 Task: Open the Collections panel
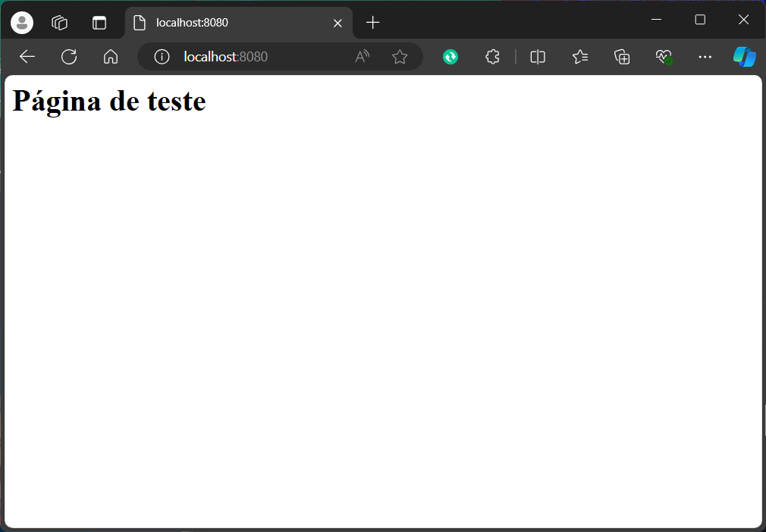click(x=622, y=57)
